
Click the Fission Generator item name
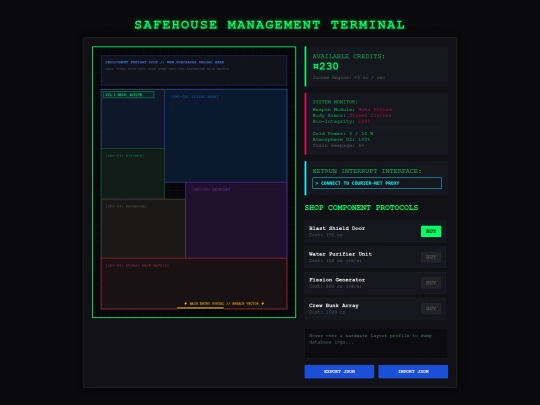(x=337, y=280)
